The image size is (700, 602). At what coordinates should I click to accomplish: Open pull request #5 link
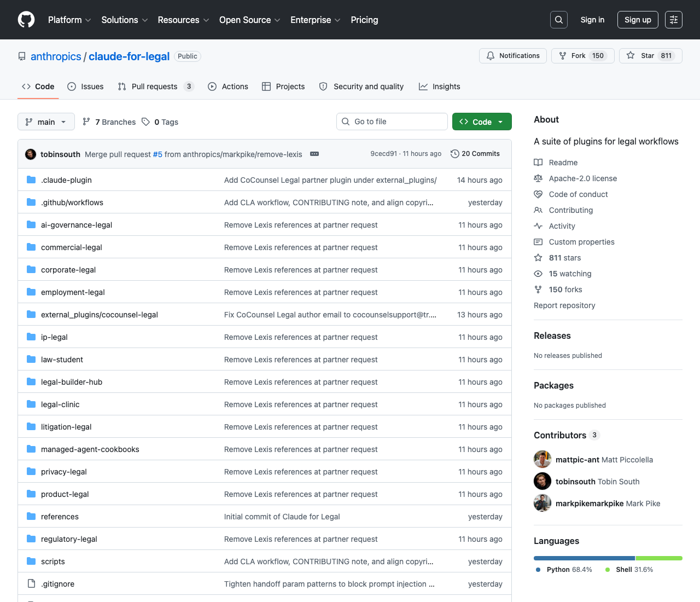tap(157, 154)
